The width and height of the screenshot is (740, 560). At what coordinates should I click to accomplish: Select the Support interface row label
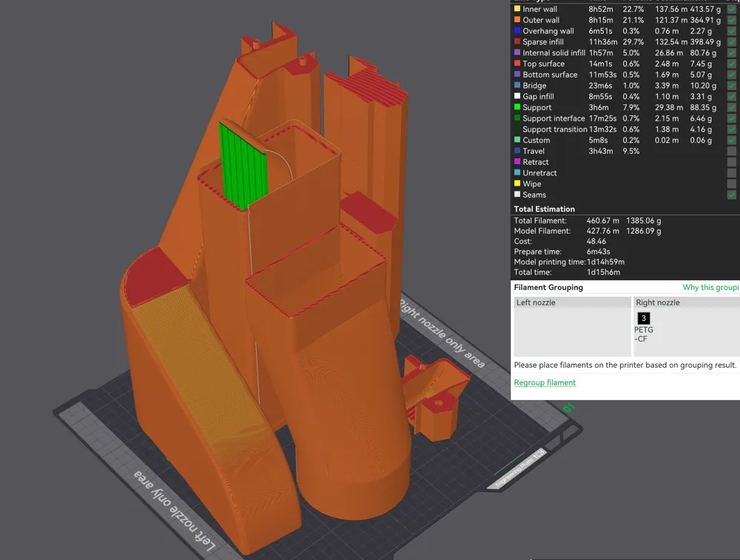(554, 118)
